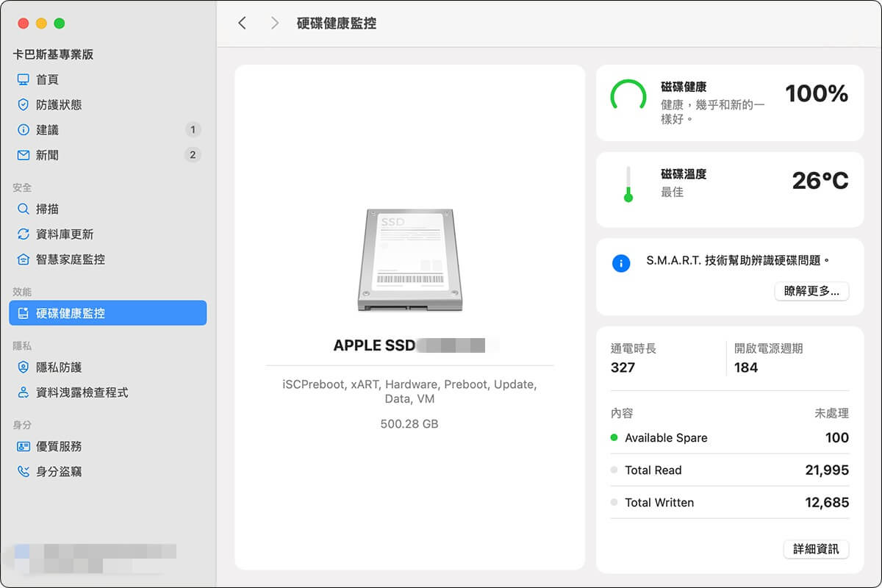Click the 新聞 envelope icon
Screen dimensions: 882x588
coord(24,155)
